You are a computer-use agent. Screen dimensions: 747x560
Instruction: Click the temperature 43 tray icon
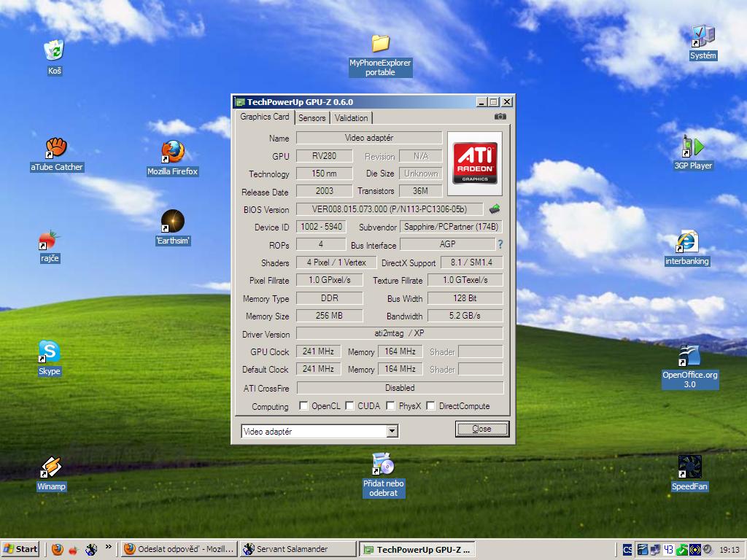click(x=668, y=550)
